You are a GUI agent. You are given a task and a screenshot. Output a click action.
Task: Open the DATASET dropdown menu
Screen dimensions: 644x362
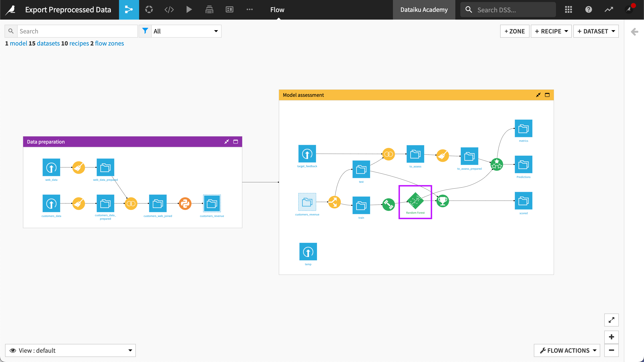[x=596, y=31]
